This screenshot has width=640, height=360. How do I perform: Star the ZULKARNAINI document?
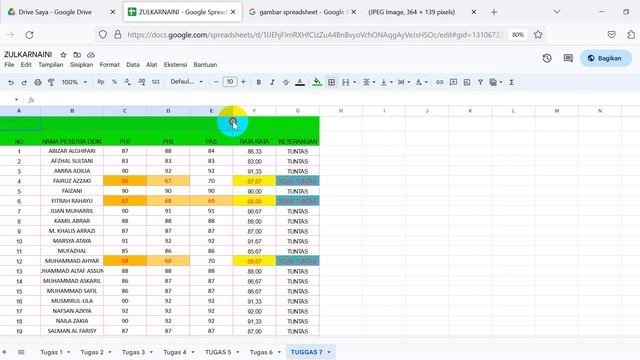coord(63,55)
